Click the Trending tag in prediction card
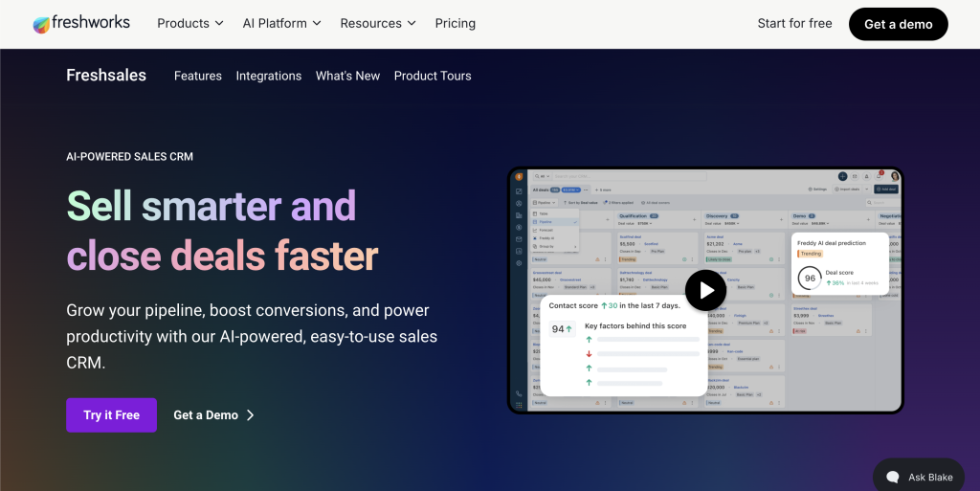980x491 pixels. tap(810, 254)
